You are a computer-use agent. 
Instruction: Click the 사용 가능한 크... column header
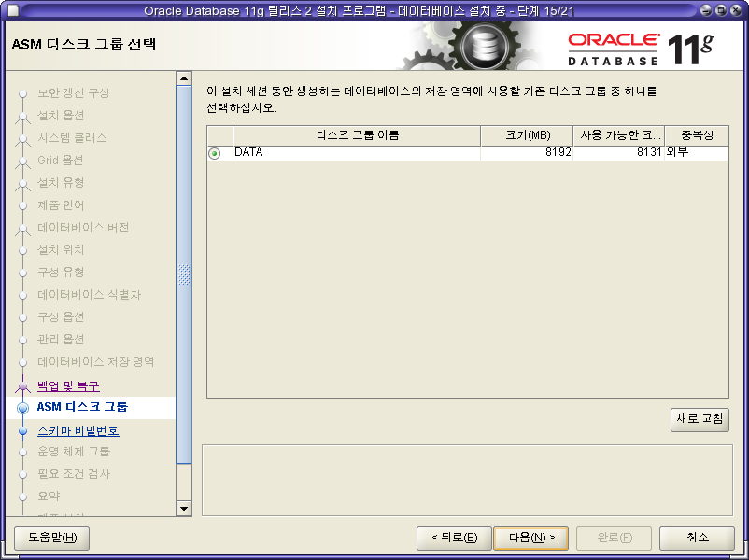coord(619,135)
